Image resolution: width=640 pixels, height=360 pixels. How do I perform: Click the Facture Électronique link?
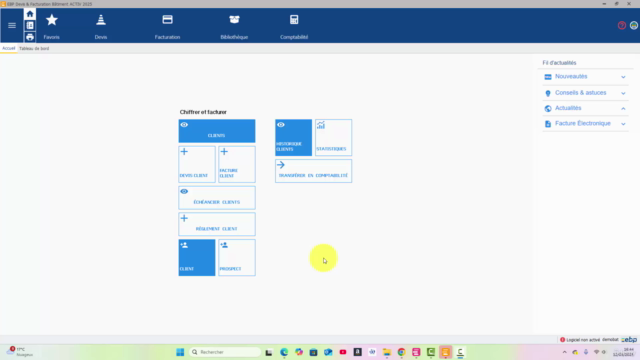[582, 123]
